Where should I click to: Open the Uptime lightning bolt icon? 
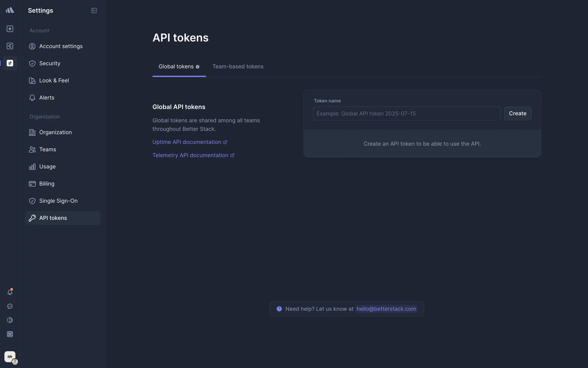pos(10,29)
